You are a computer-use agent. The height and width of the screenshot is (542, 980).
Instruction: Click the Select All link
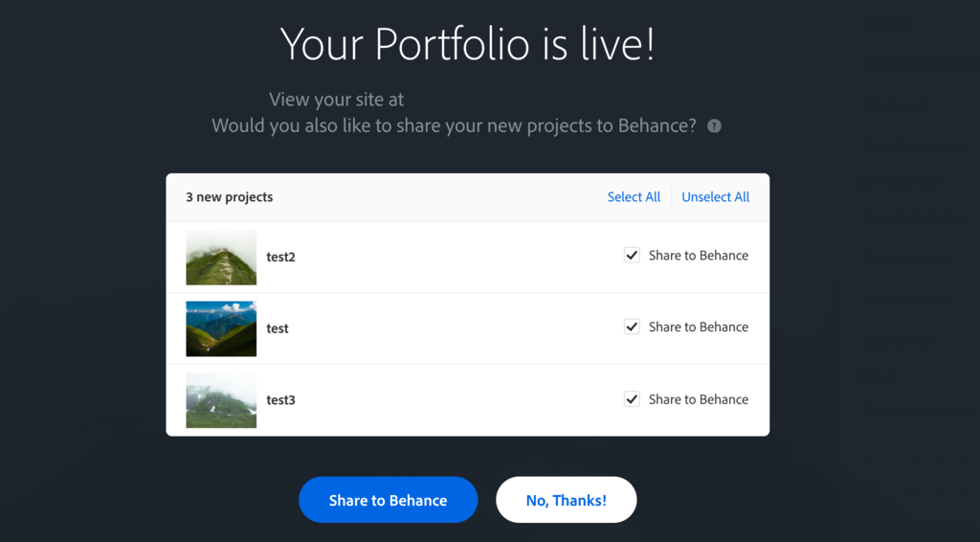(634, 197)
